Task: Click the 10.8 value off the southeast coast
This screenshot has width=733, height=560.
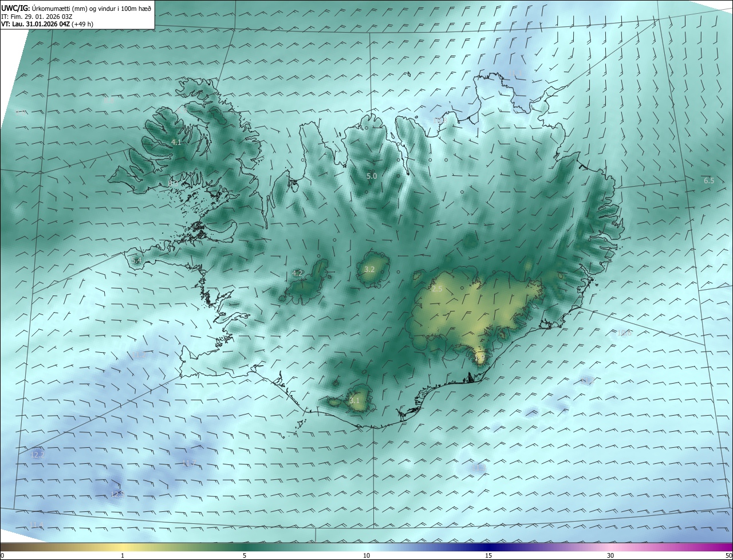Action: pos(624,333)
